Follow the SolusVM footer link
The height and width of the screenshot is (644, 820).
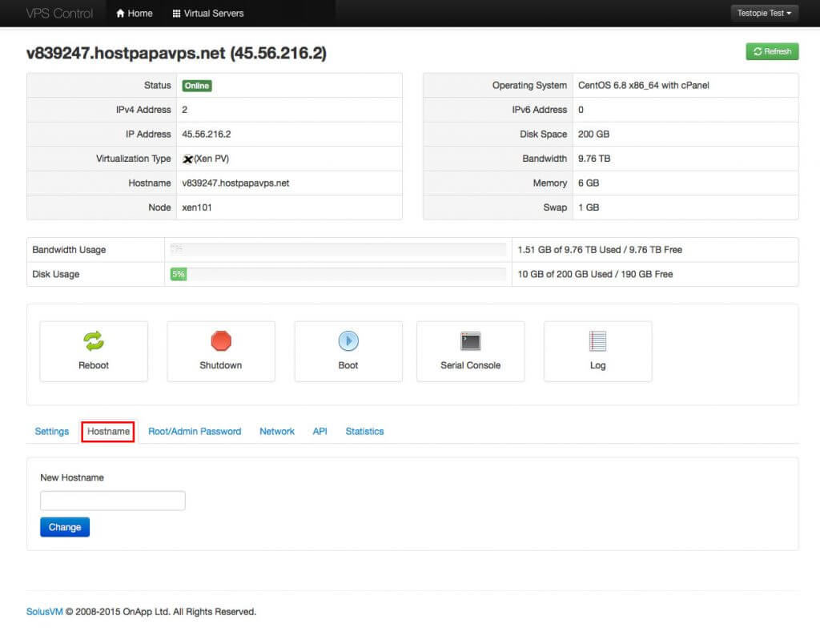[x=43, y=611]
